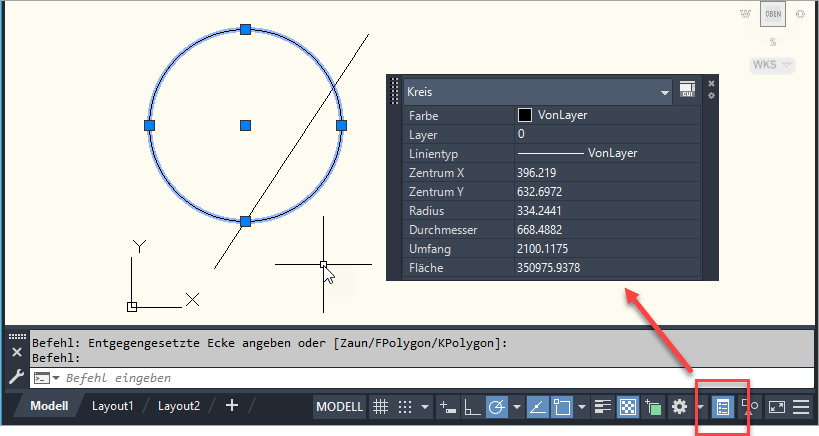
Task: Open command line customize wrench icon
Action: click(16, 376)
